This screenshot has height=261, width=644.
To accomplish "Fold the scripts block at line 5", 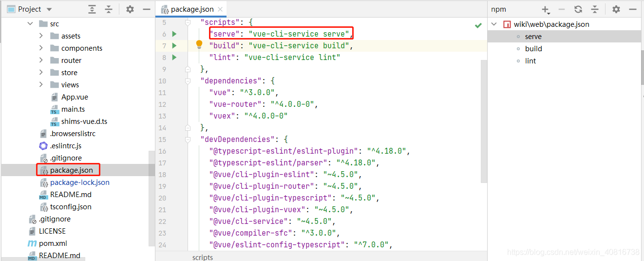I will tap(188, 22).
